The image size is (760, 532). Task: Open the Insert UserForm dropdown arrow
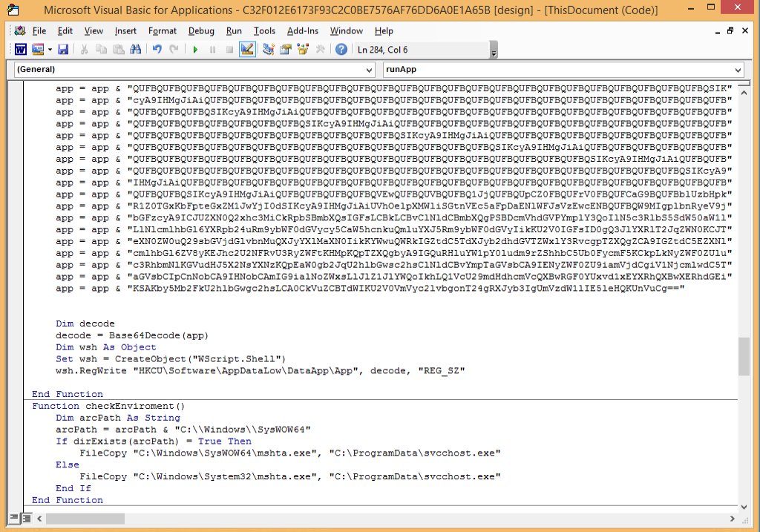pos(50,50)
